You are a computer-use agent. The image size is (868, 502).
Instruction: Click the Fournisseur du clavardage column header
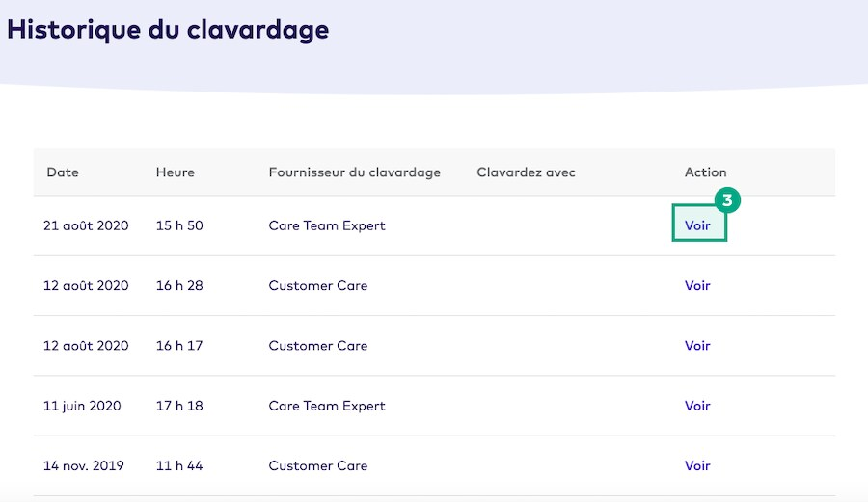click(x=354, y=172)
